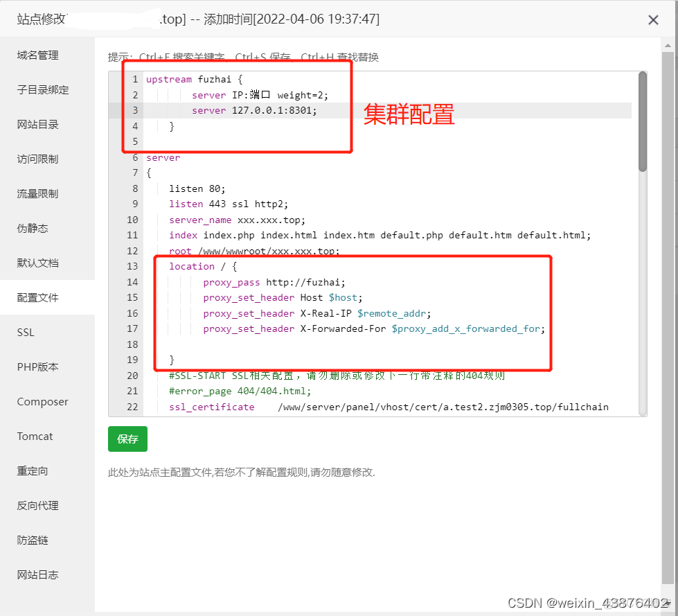This screenshot has width=678, height=616.
Task: Click the green 保存 button
Action: tap(127, 439)
